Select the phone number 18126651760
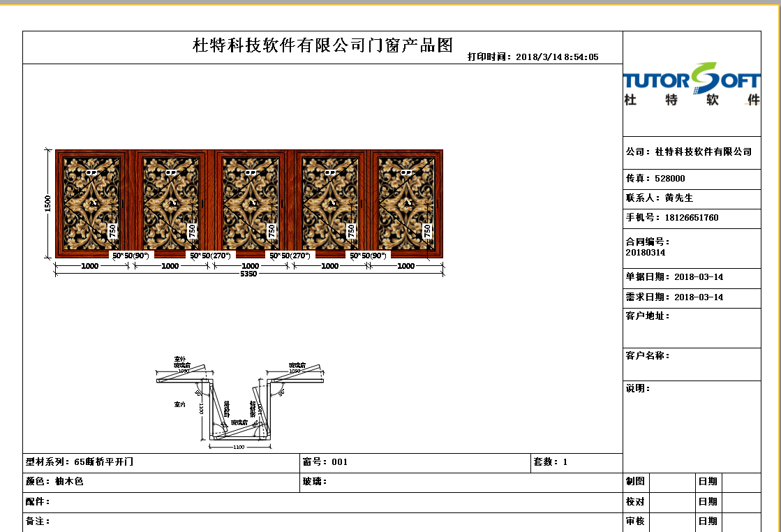 692,218
